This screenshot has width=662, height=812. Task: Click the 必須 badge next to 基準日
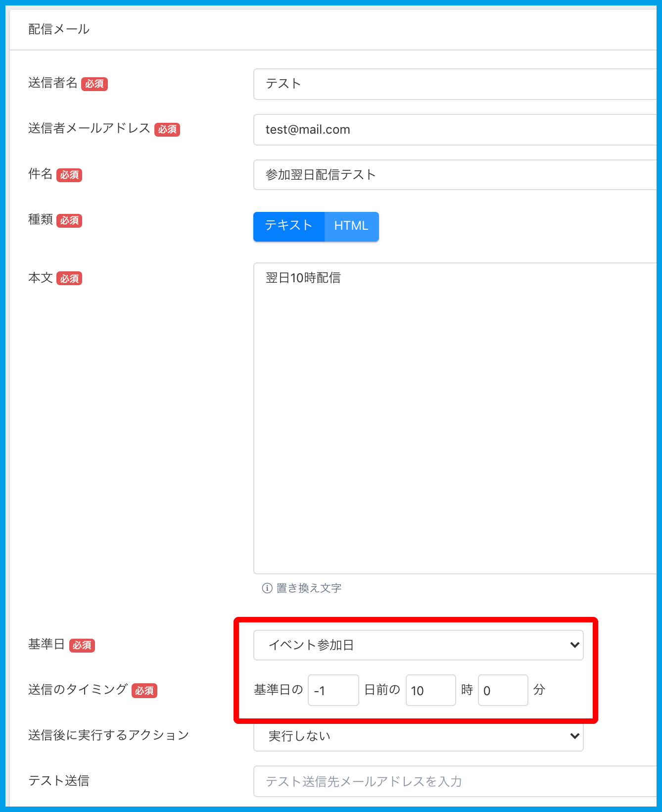click(82, 646)
